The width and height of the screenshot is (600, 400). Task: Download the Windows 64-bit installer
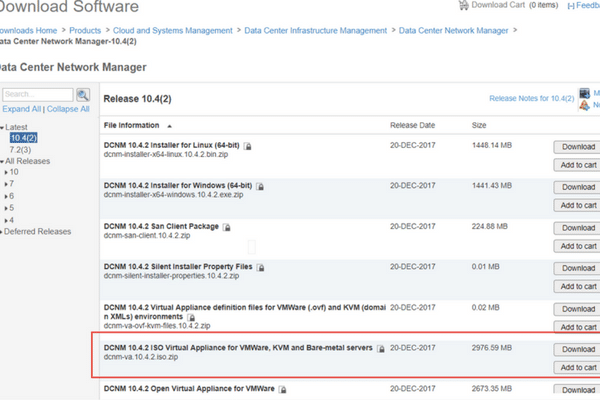(578, 187)
